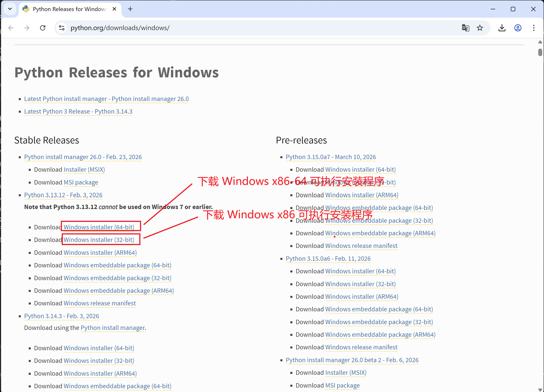Bookmark this page with star icon
The height and width of the screenshot is (392, 544).
click(x=480, y=28)
